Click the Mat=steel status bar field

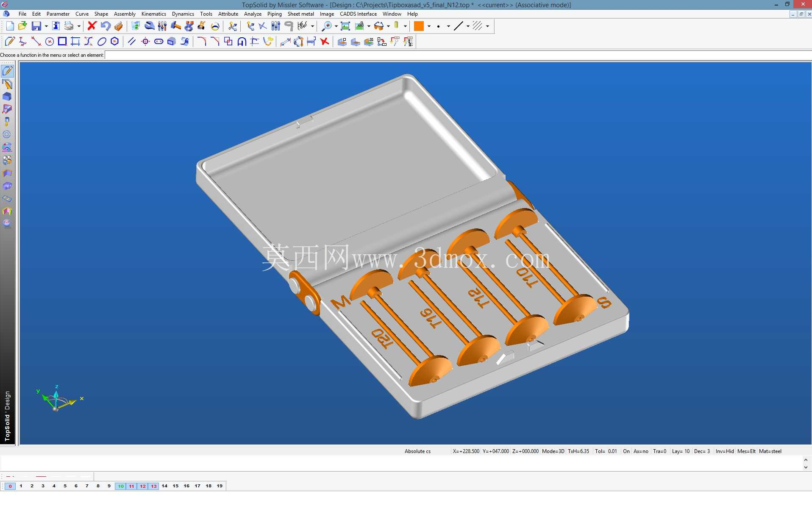pos(770,451)
